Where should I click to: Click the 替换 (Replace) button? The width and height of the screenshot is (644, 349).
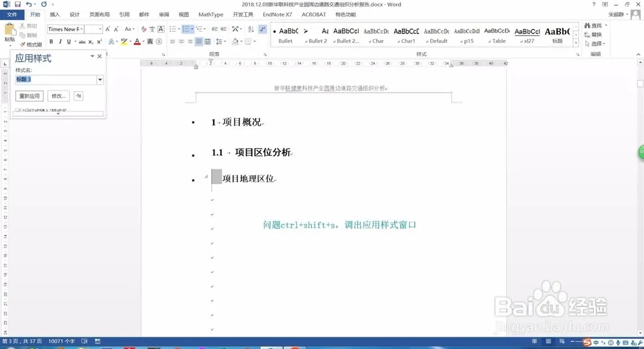[594, 35]
